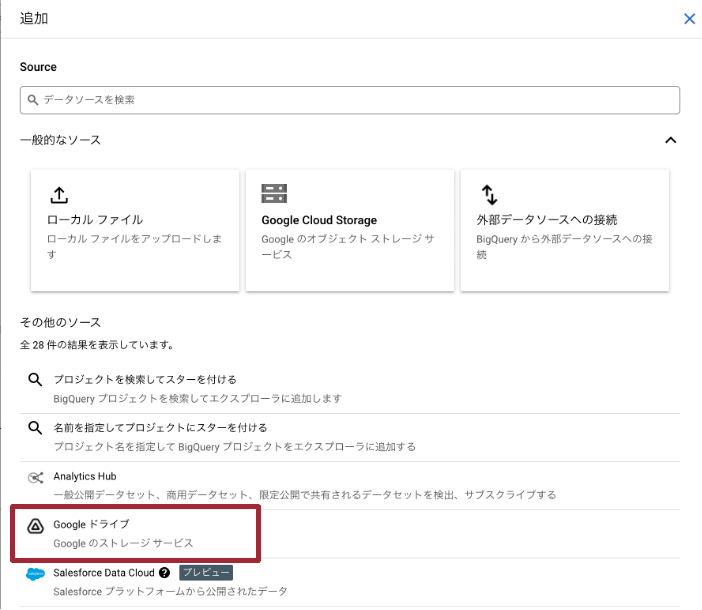Collapse the 一般的なソース section chevron
Screen dimensions: 702x610
pos(671,140)
